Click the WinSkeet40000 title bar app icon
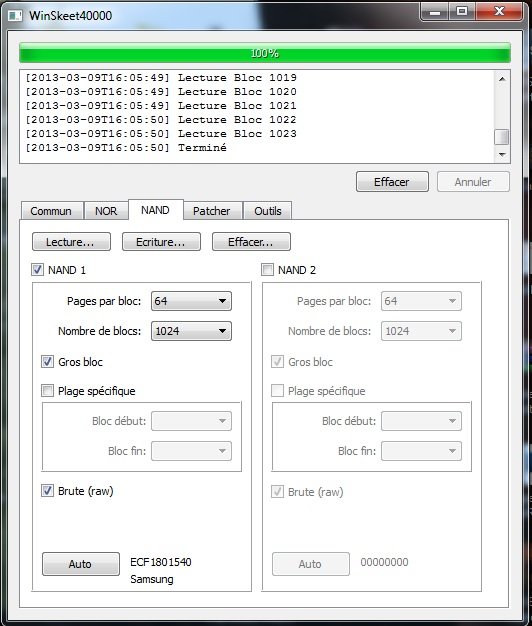 click(15, 16)
